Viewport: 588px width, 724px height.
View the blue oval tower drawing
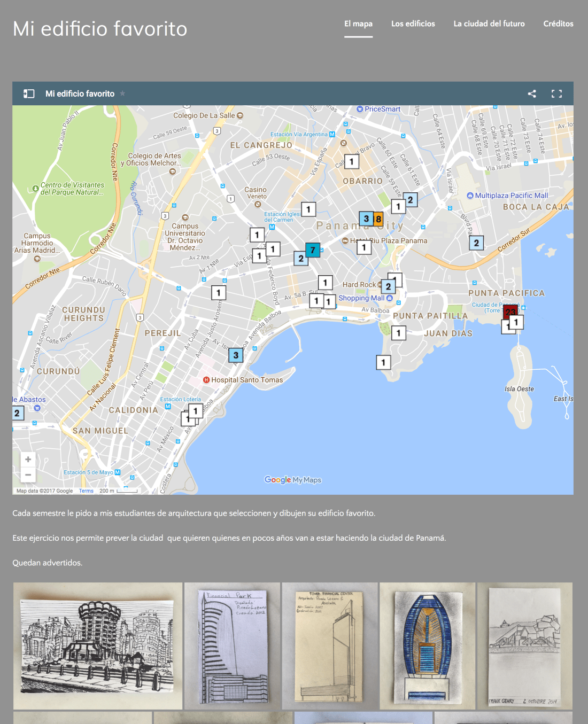point(427,645)
